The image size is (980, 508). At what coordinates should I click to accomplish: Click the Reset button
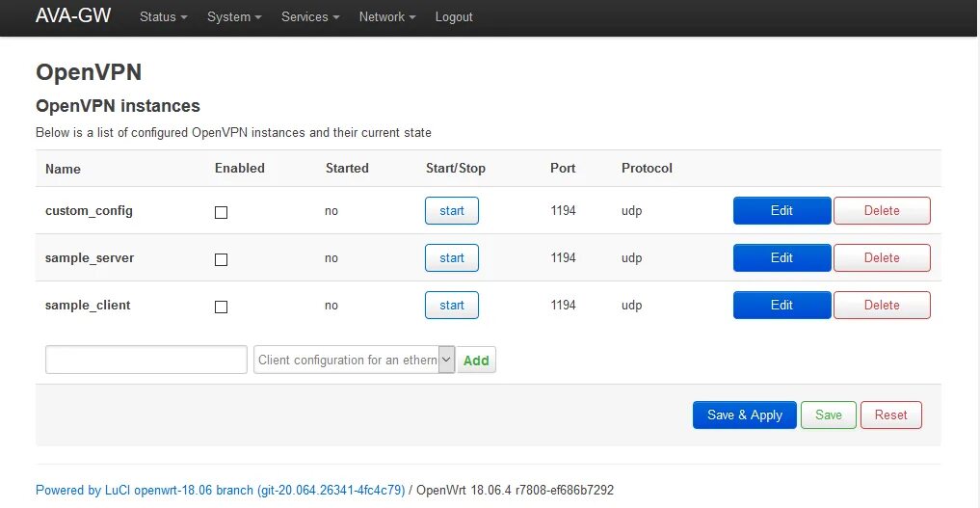(x=890, y=414)
